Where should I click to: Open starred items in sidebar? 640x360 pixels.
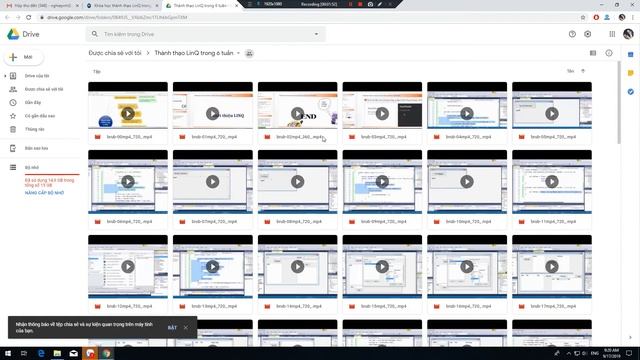(40, 116)
